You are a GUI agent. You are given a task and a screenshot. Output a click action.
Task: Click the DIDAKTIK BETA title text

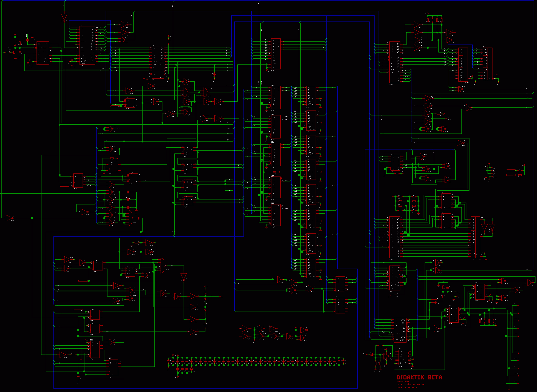click(419, 377)
